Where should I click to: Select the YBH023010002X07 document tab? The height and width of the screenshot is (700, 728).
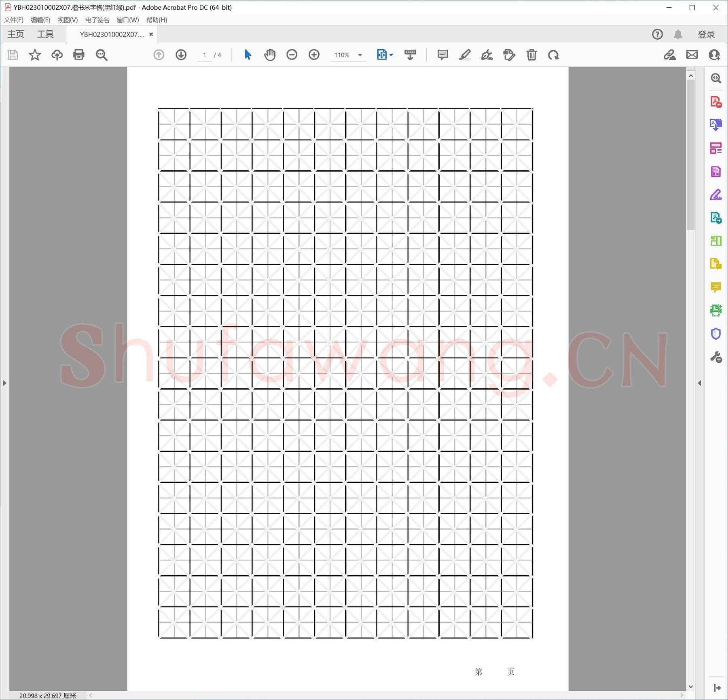[112, 34]
